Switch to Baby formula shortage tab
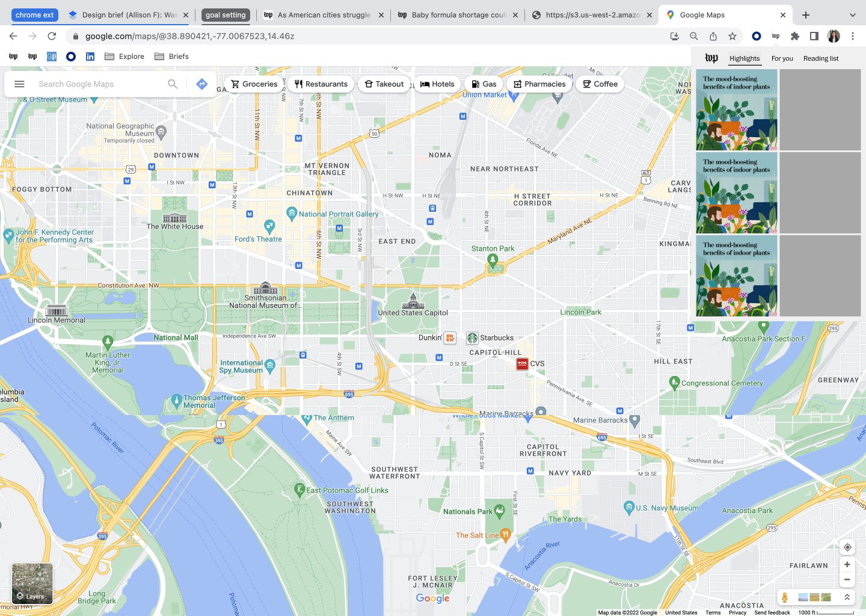The height and width of the screenshot is (616, 866). pos(458,15)
